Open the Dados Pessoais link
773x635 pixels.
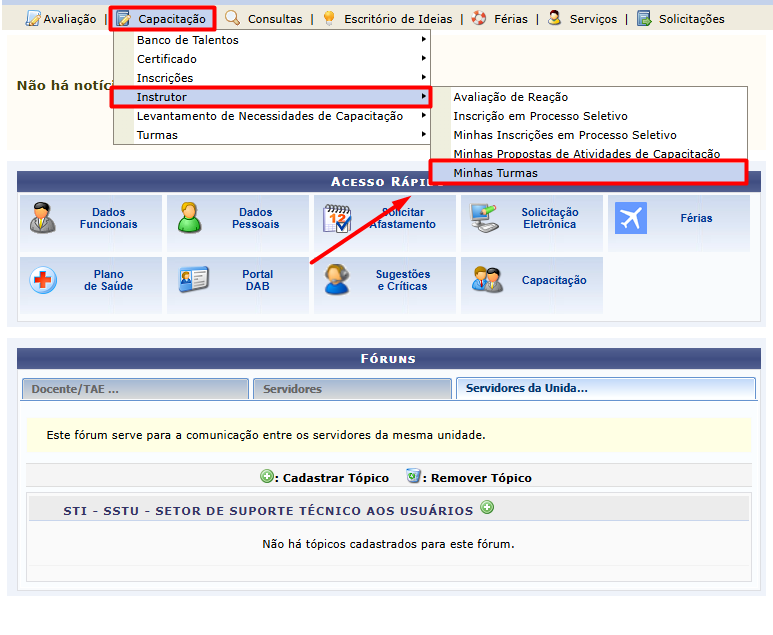pyautogui.click(x=255, y=218)
